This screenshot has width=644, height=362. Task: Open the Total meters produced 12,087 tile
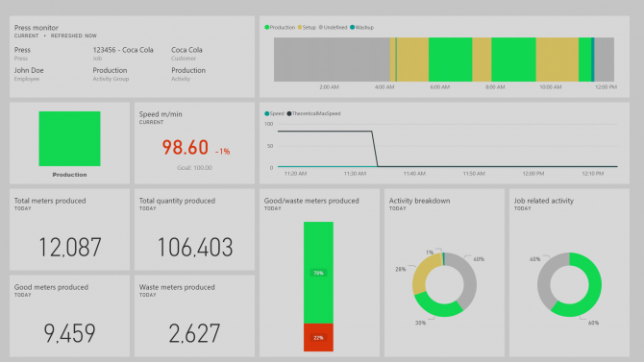click(69, 229)
